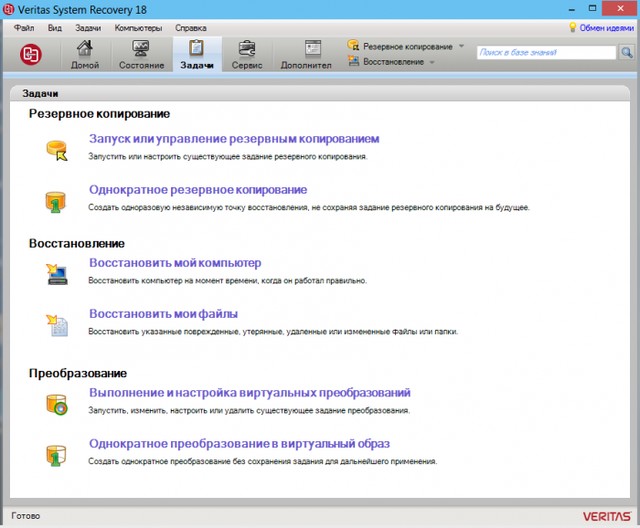Expand the Резервное копирование toolbar dropdown
The height and width of the screenshot is (528, 640).
pos(461,46)
